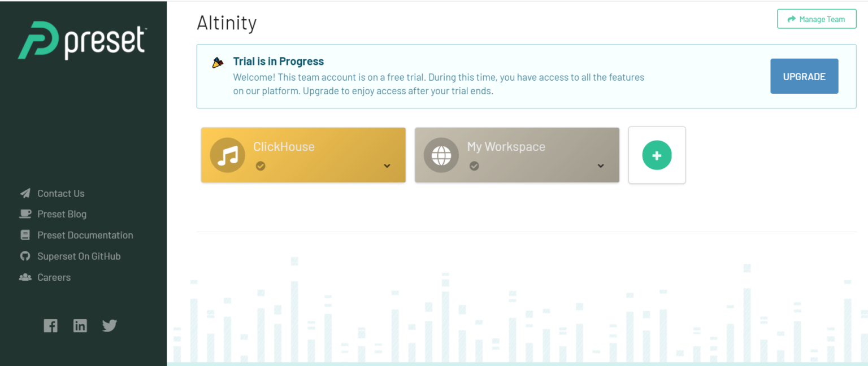Click the green plus add workspace icon
The width and height of the screenshot is (868, 366).
point(657,155)
